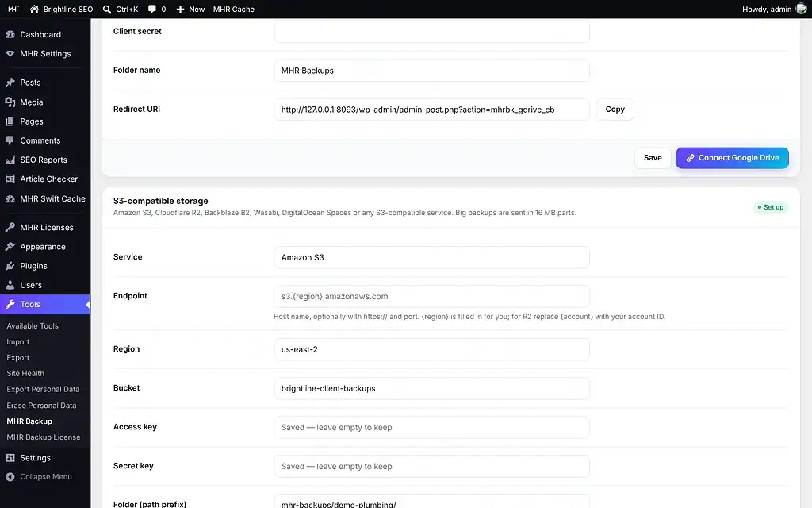Click admin avatar thumbnail
The width and height of the screenshot is (812, 508).
click(801, 9)
